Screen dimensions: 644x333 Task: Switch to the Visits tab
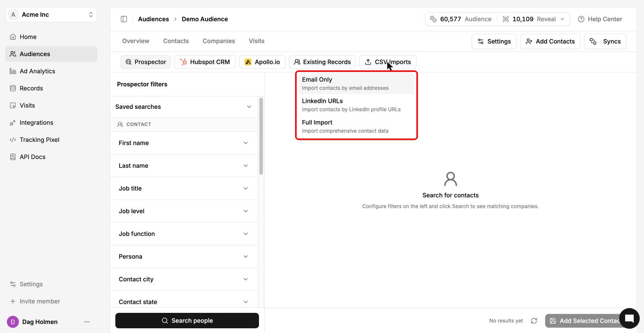pyautogui.click(x=256, y=41)
